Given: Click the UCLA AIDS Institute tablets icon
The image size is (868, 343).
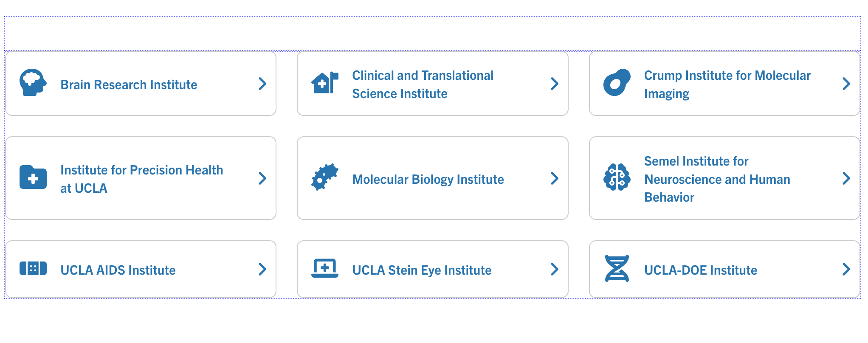Looking at the screenshot, I should (33, 269).
